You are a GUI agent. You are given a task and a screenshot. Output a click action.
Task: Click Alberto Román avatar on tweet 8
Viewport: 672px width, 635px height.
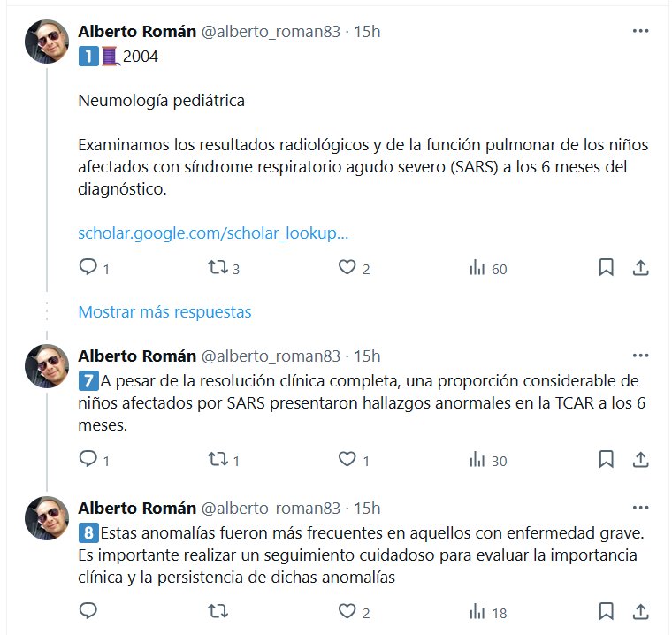47,518
